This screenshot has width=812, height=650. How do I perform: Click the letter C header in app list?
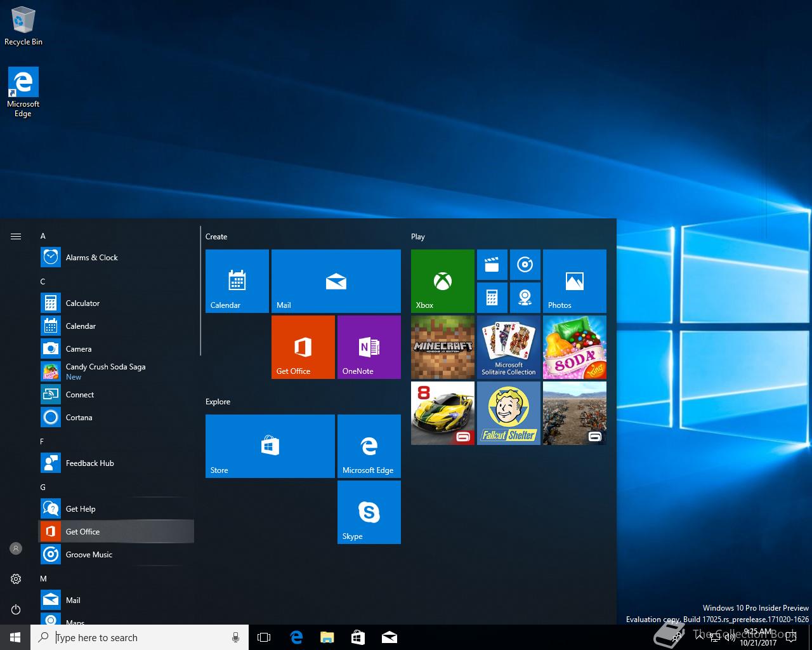tap(43, 282)
